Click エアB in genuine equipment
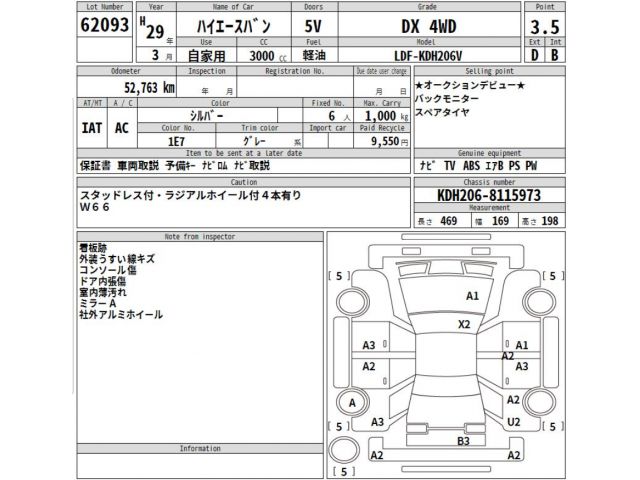Viewport: 640px width, 480px height. point(494,166)
